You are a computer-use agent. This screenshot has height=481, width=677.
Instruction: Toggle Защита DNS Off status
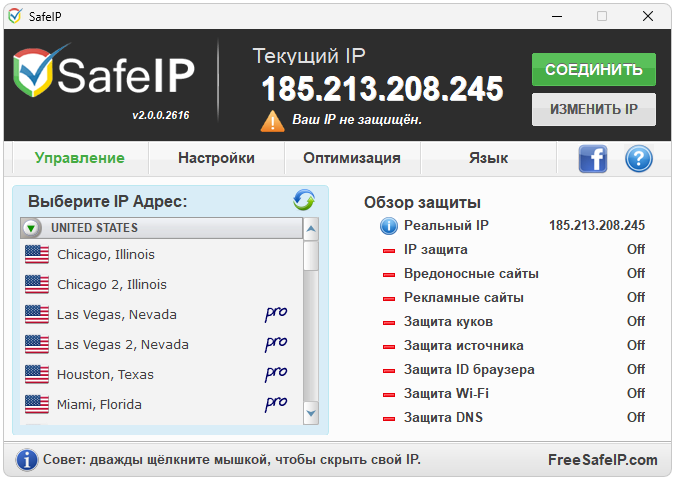tap(636, 417)
